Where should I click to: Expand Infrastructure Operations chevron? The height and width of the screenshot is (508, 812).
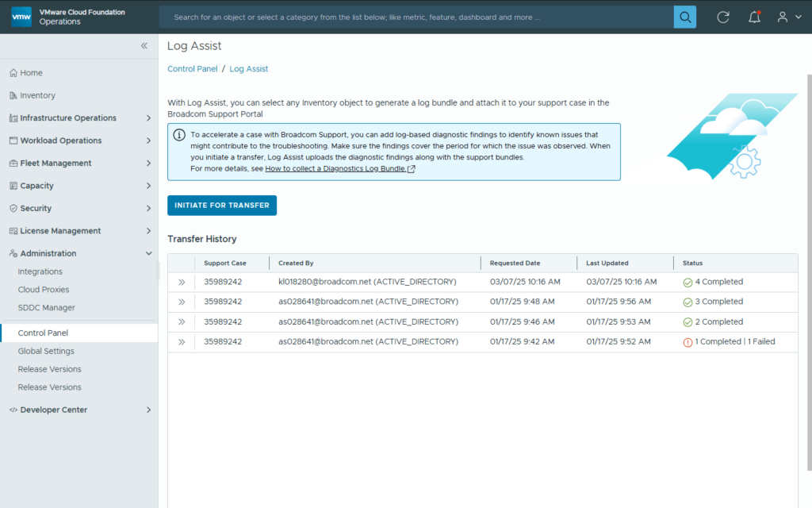148,118
